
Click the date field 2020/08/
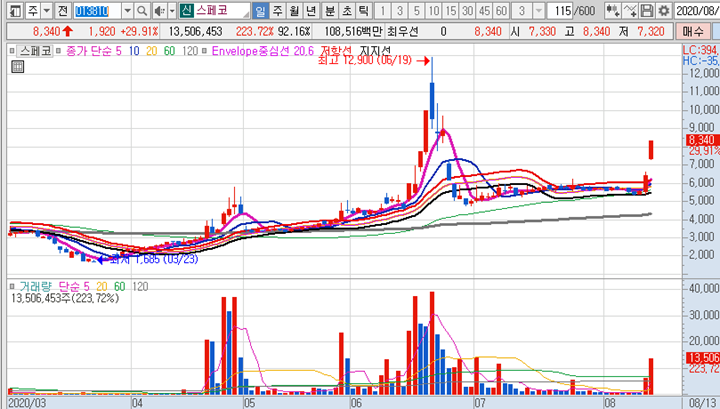(697, 11)
